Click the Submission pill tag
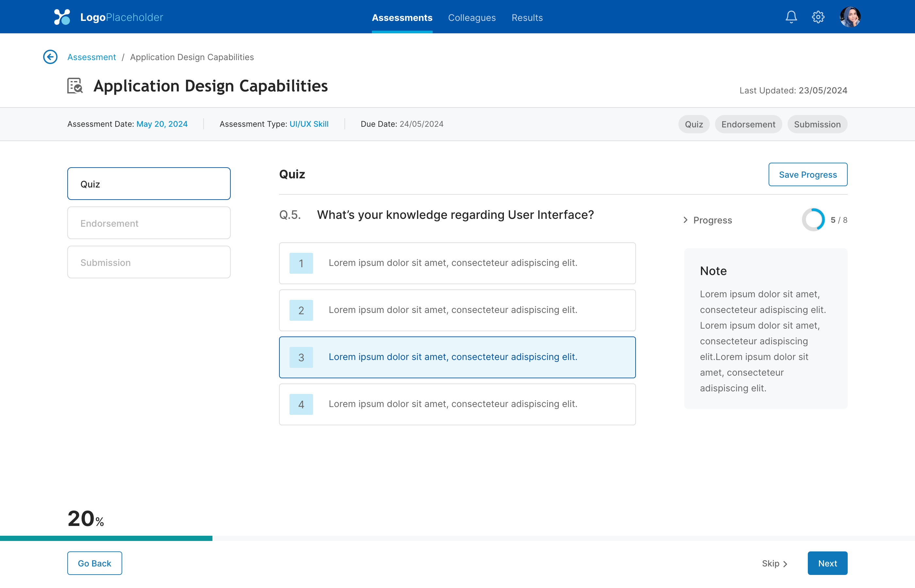The width and height of the screenshot is (915, 588). click(817, 124)
